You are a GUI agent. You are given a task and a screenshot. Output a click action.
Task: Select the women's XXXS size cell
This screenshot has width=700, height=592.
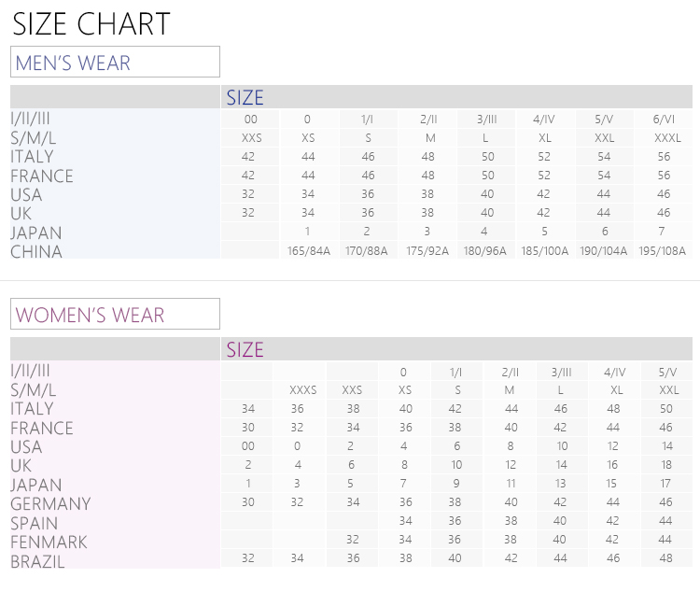[302, 390]
